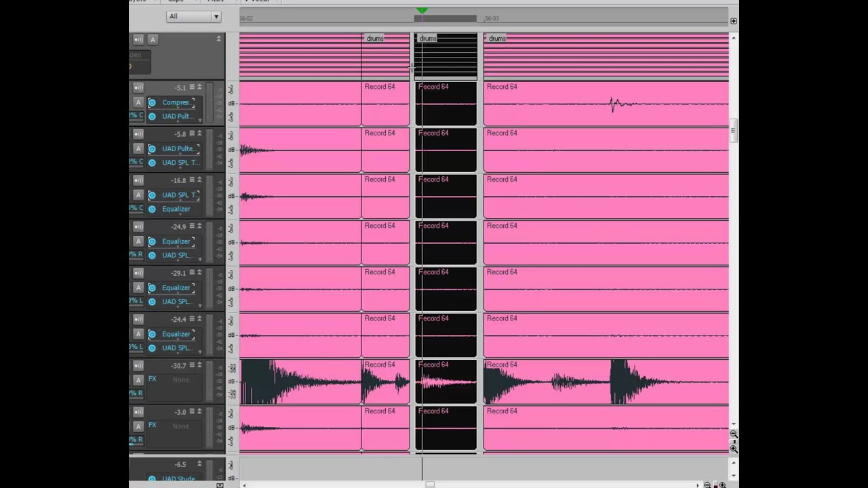Expand the FX bin arrow on the -29.1 track

pyautogui.click(x=200, y=305)
